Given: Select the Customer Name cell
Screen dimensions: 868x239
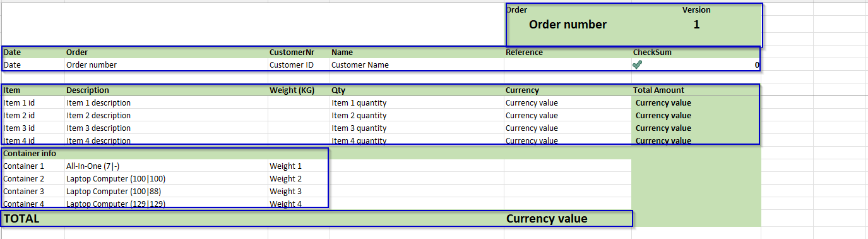Looking at the screenshot, I should point(417,64).
